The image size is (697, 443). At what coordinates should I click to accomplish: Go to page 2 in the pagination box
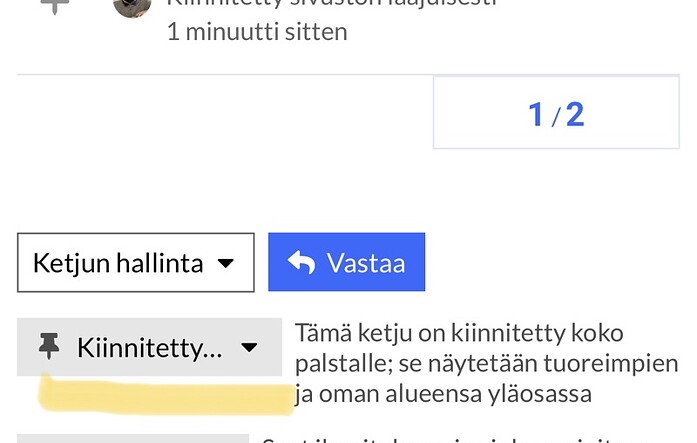(x=575, y=114)
